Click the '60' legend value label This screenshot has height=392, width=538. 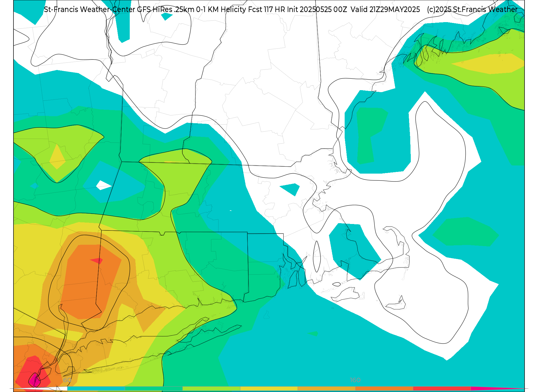point(67,380)
